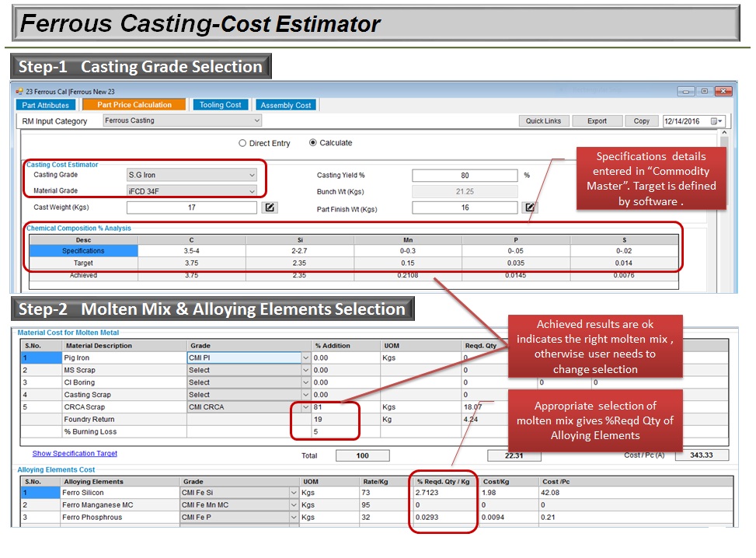Select the Specifications row header
This screenshot has width=756, height=558.
pyautogui.click(x=83, y=251)
